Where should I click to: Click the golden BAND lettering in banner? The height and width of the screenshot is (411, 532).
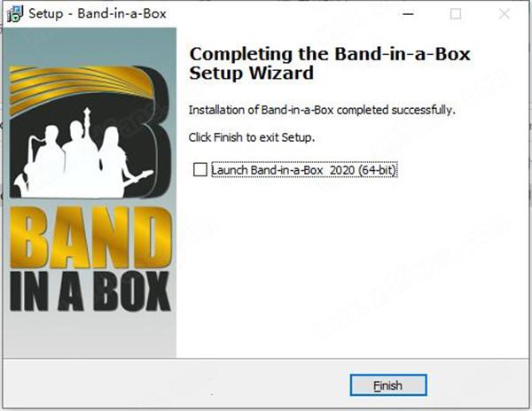[90, 237]
